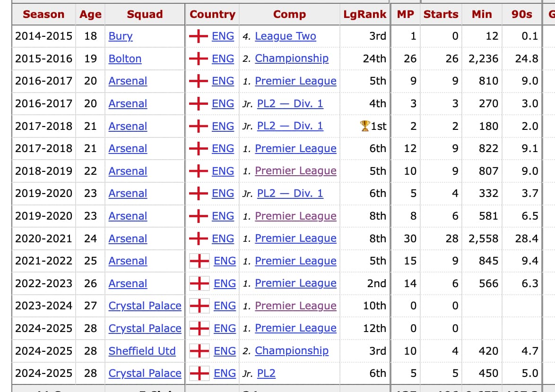Click the flag icon in 2023-2024 row
This screenshot has width=555, height=392.
click(x=199, y=306)
